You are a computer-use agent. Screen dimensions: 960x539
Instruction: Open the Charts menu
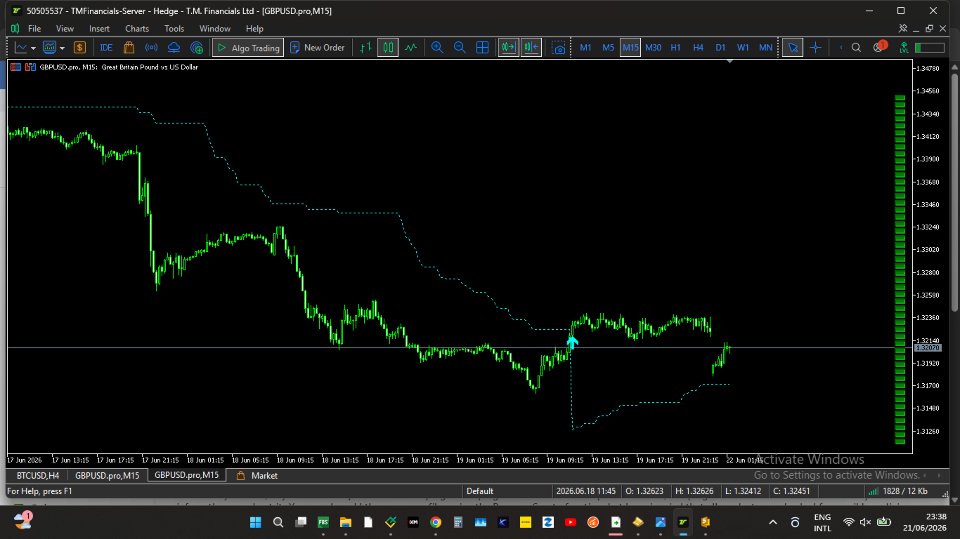pos(137,28)
